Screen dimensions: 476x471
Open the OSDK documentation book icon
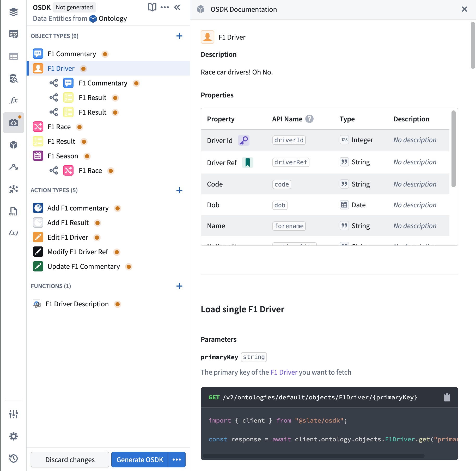click(x=152, y=7)
